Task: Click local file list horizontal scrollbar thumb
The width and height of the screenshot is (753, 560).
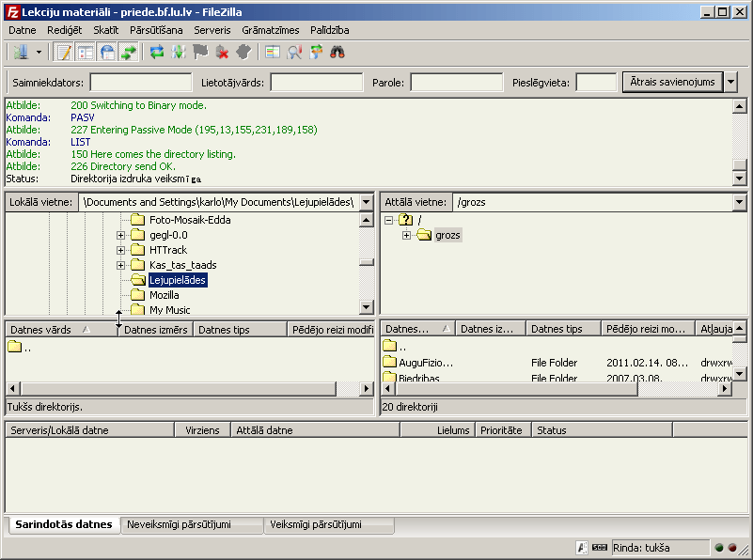Action: pyautogui.click(x=179, y=388)
